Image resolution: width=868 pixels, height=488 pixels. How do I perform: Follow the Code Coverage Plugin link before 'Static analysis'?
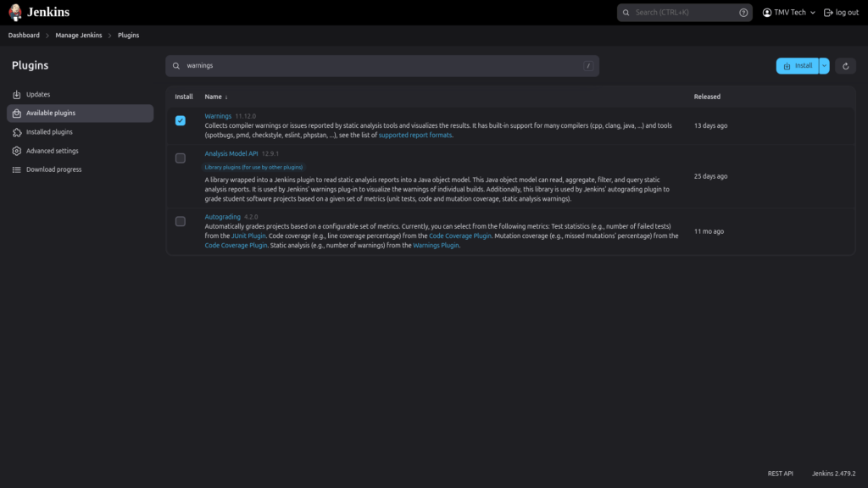236,245
